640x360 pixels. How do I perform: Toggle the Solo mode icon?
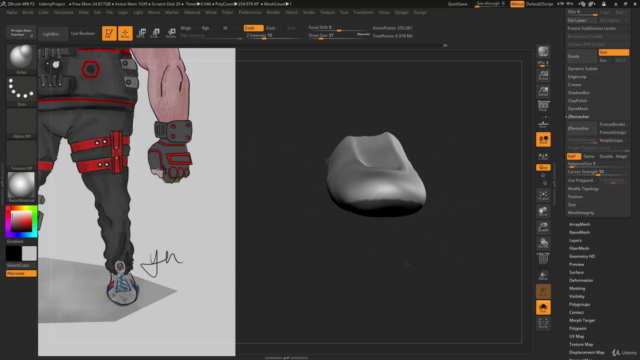pyautogui.click(x=543, y=307)
